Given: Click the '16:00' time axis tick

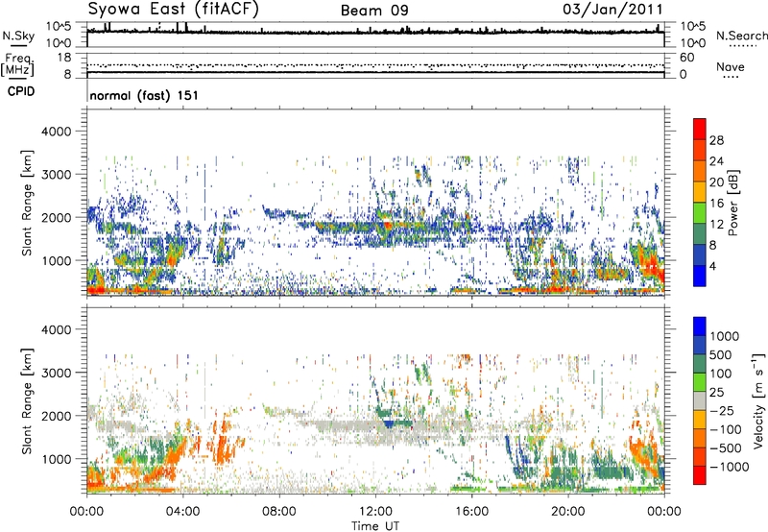Looking at the screenshot, I should coord(471,512).
